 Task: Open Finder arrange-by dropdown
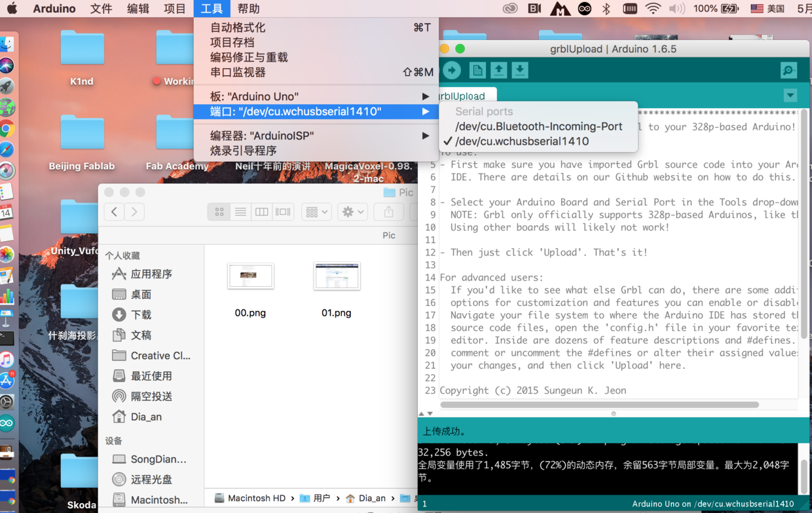[x=316, y=212]
